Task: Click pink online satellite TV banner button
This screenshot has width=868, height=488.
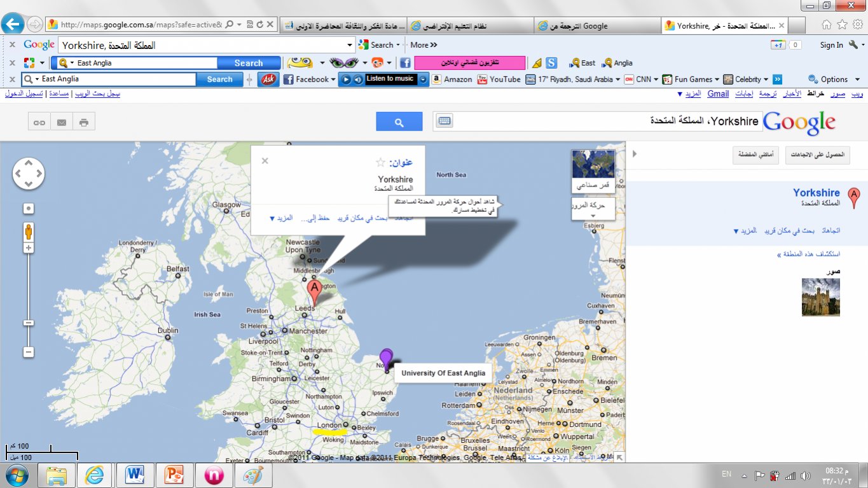Action: click(x=470, y=63)
